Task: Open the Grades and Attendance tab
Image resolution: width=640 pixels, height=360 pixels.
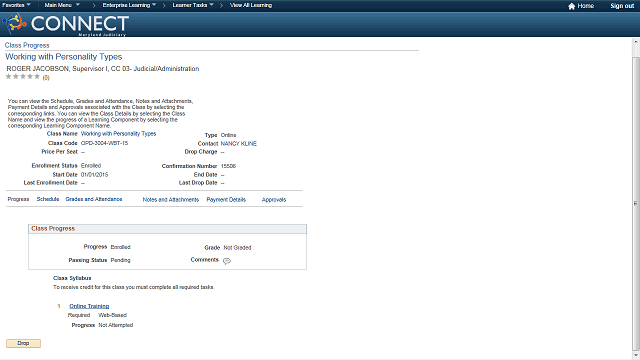Action: tap(94, 199)
